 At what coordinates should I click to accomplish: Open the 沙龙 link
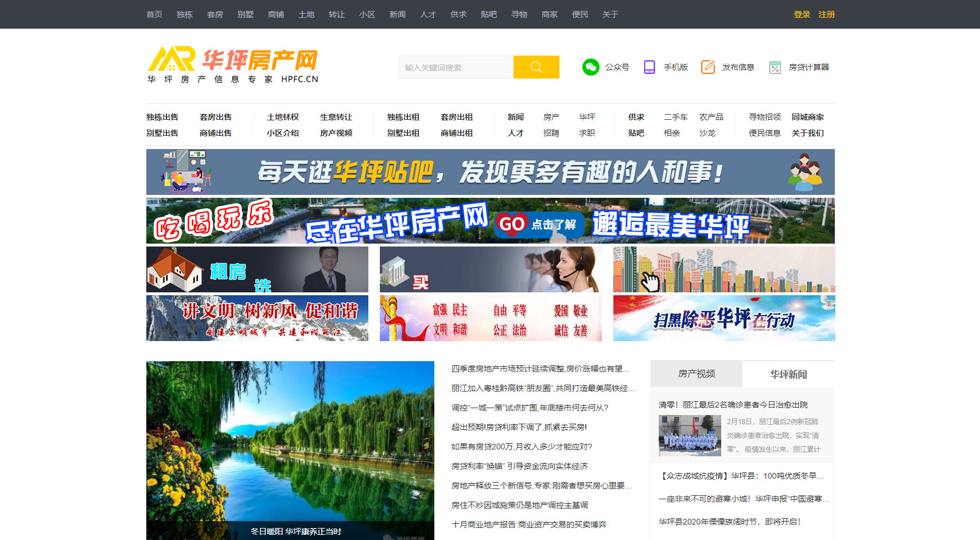[x=707, y=133]
